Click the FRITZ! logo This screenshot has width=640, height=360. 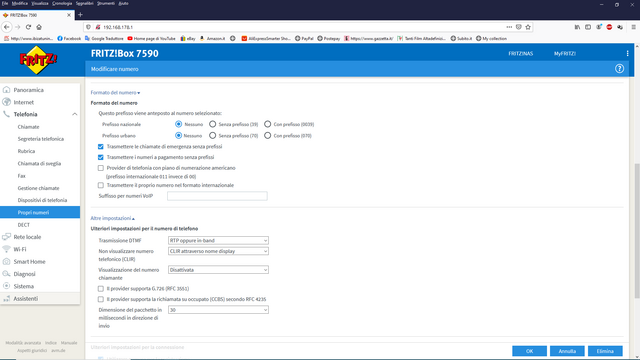click(38, 60)
